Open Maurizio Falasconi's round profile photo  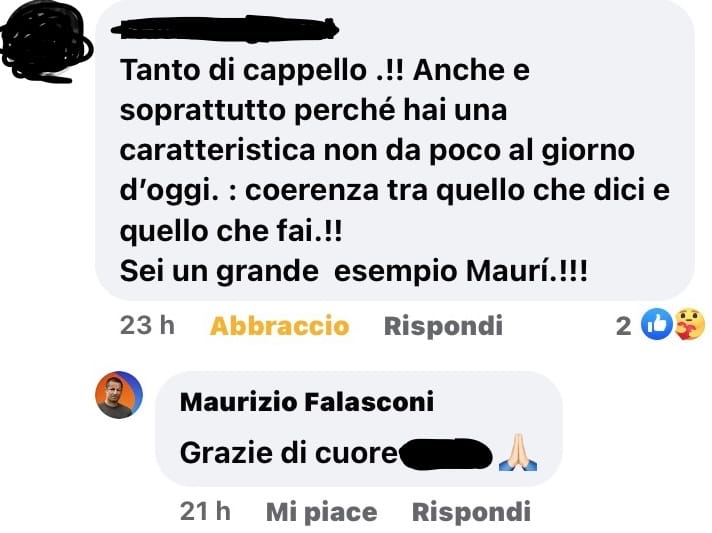point(119,395)
